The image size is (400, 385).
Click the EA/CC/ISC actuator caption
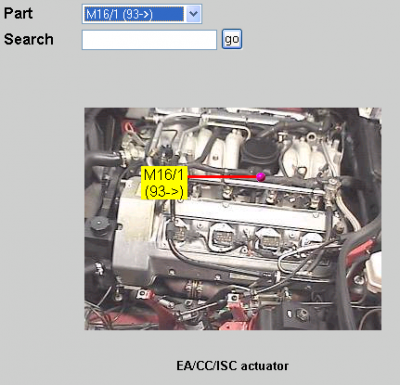pyautogui.click(x=232, y=366)
